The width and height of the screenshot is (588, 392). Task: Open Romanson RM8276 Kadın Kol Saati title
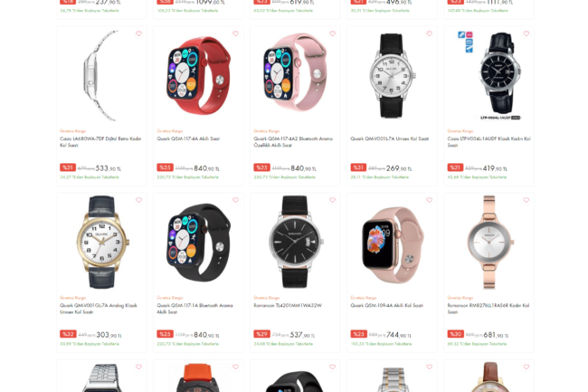pos(488,309)
